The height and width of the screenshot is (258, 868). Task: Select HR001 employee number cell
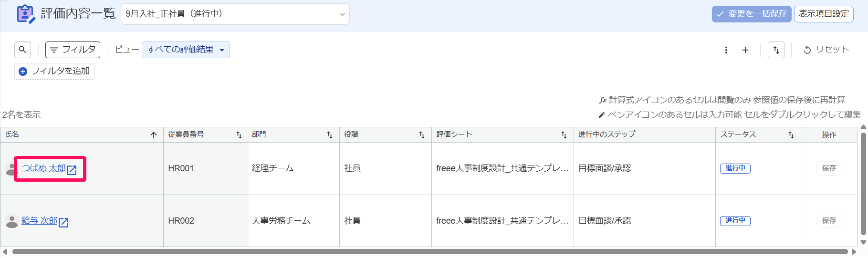[x=206, y=168]
